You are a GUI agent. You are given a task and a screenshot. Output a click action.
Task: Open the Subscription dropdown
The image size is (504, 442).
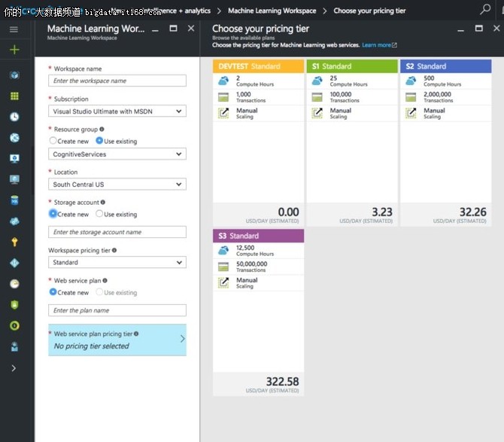click(117, 111)
